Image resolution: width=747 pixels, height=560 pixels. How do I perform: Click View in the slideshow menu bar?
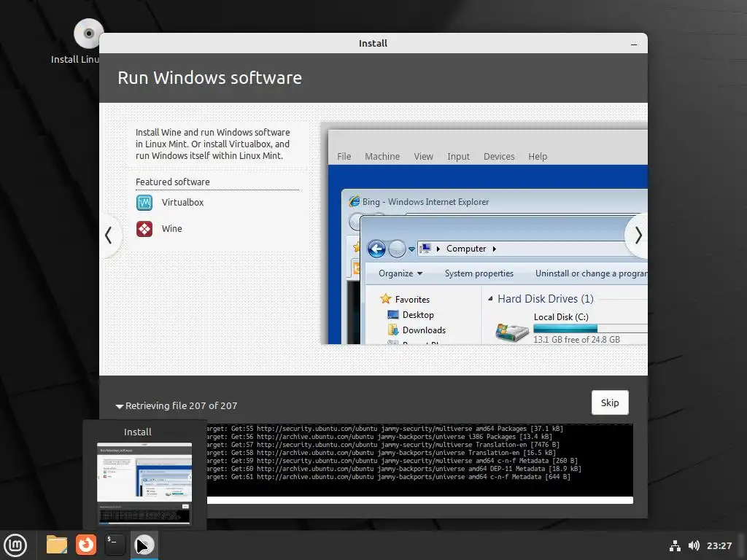[x=423, y=157]
